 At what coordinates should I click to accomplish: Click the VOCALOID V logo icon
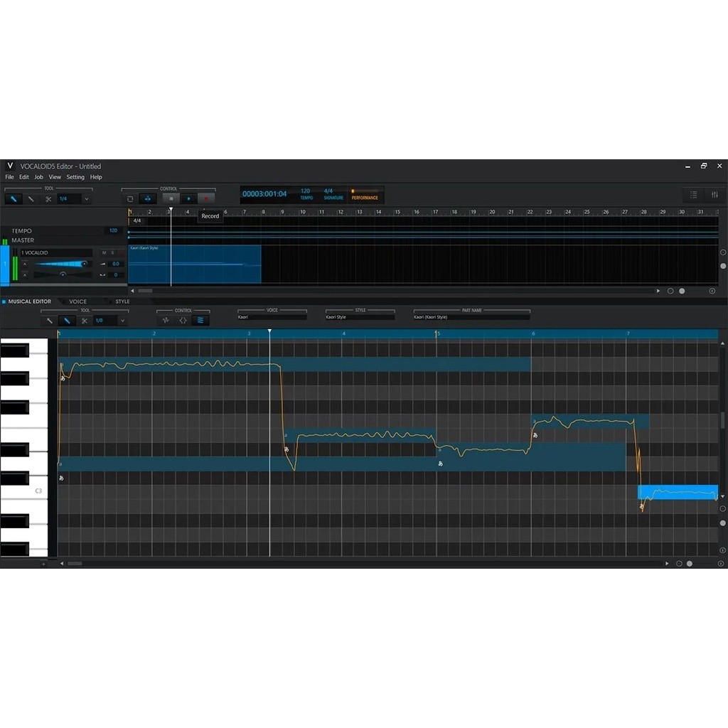coord(10,166)
